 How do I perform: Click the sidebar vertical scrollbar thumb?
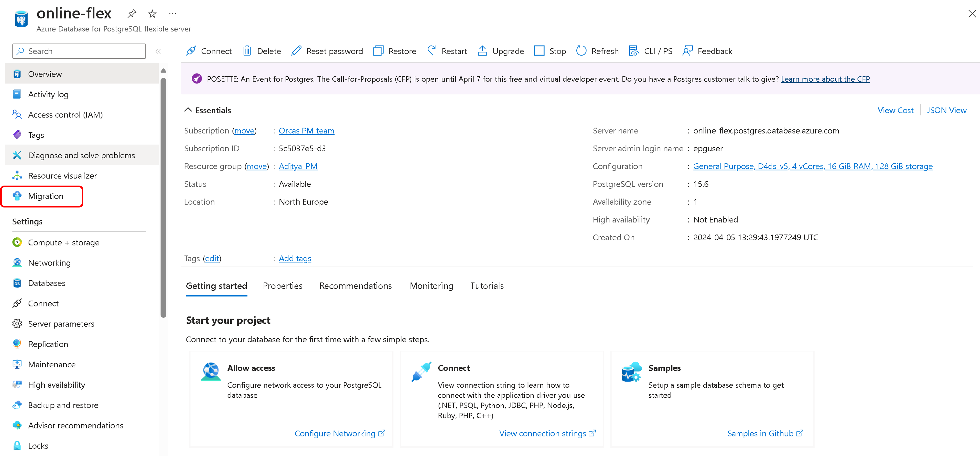click(x=164, y=197)
